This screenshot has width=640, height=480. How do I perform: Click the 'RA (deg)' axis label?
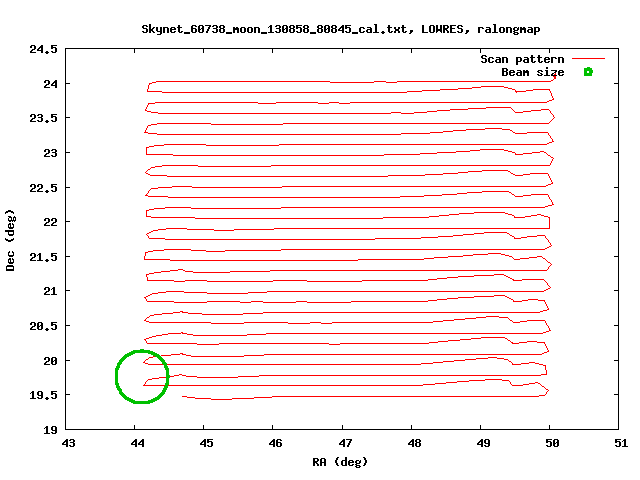(340, 462)
